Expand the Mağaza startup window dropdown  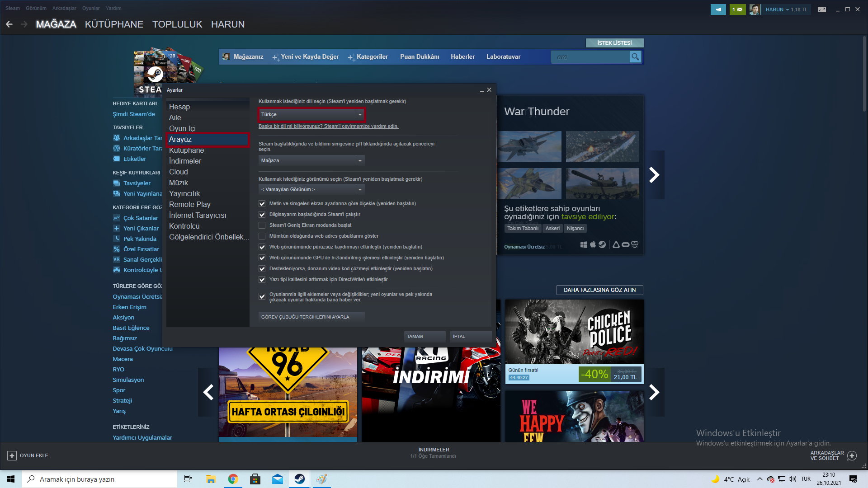click(x=311, y=161)
